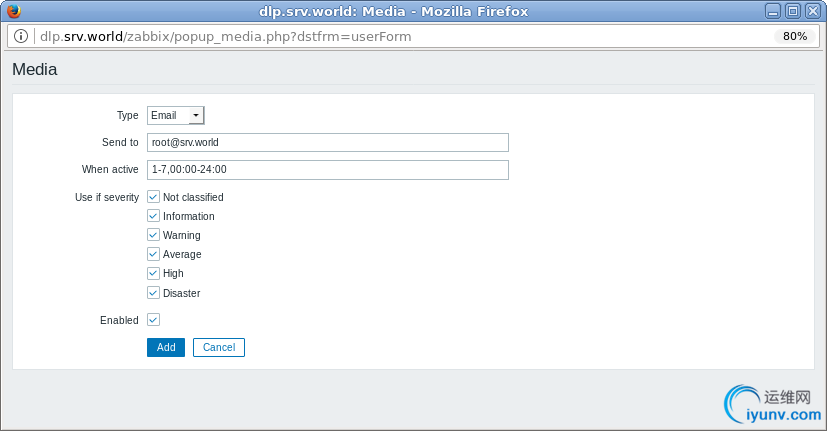Viewport: 827px width, 431px height.
Task: Toggle the Warning severity checkbox
Action: pos(154,235)
